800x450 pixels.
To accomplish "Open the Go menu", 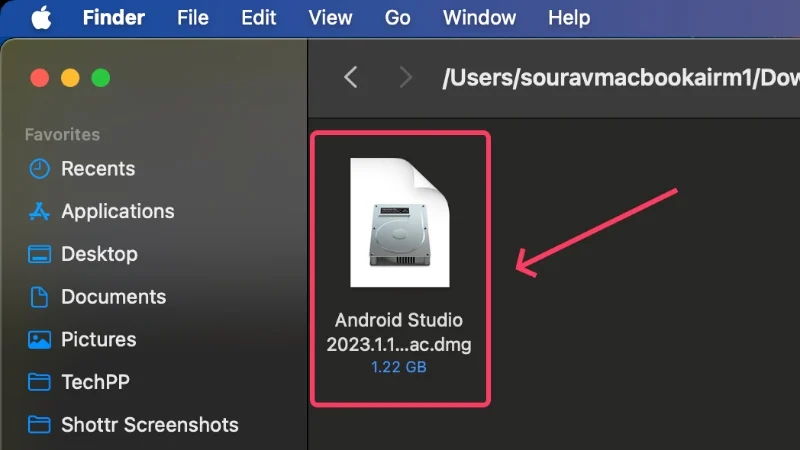I will (x=398, y=18).
